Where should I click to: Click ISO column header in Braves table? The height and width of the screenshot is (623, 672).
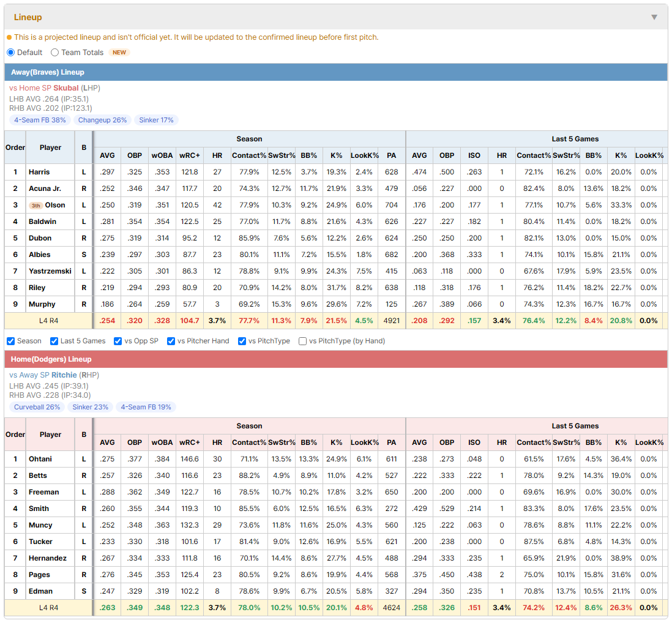(x=474, y=155)
